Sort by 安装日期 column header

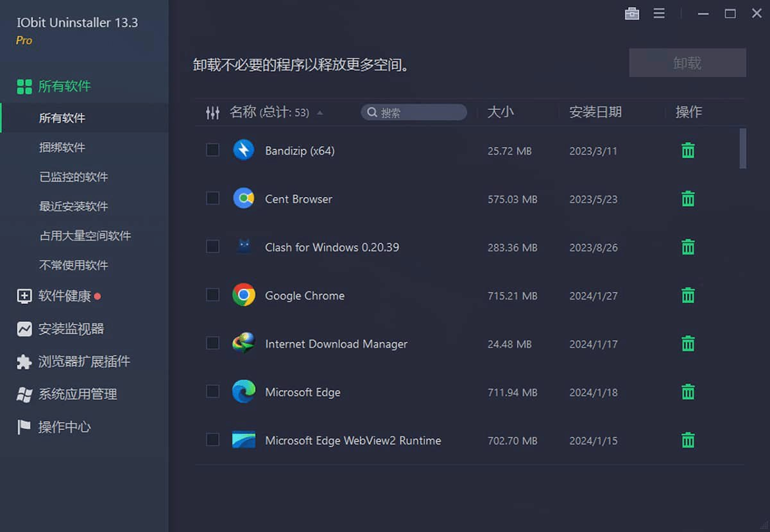[592, 112]
